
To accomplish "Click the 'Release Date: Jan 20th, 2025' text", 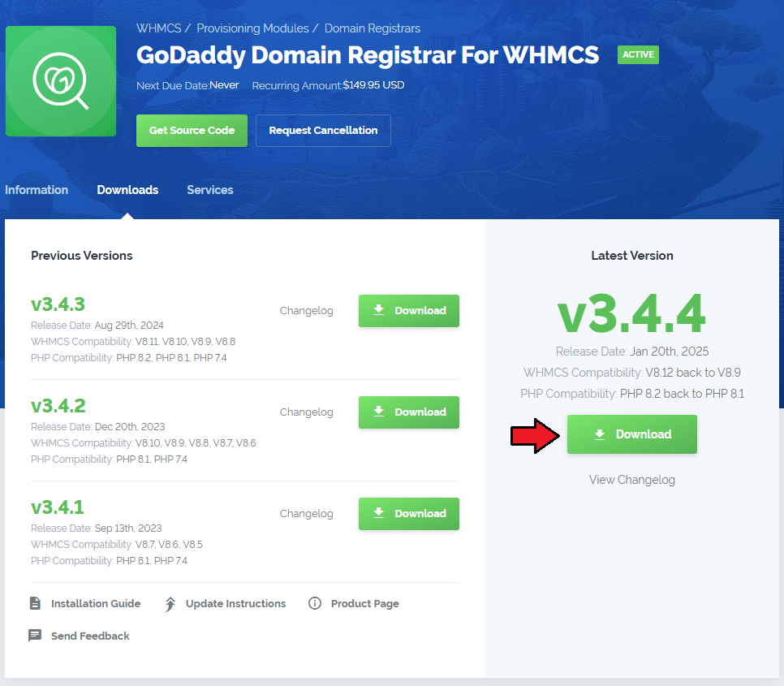I will click(x=632, y=352).
